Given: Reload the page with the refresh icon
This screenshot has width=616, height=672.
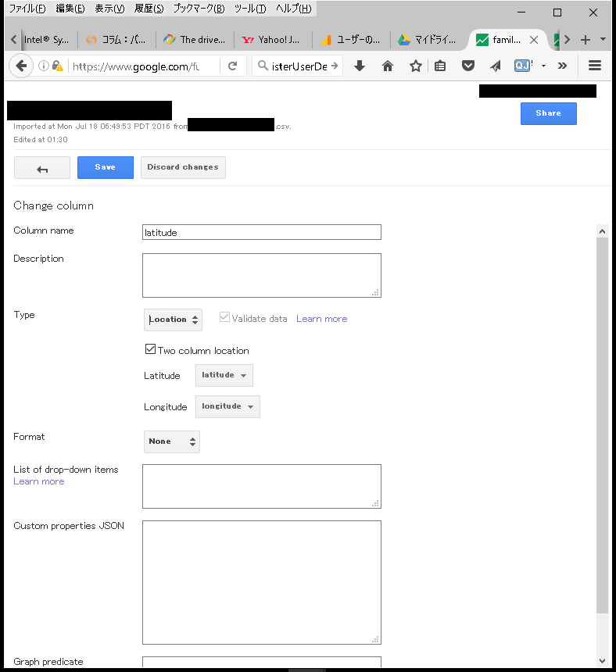Looking at the screenshot, I should [x=233, y=66].
